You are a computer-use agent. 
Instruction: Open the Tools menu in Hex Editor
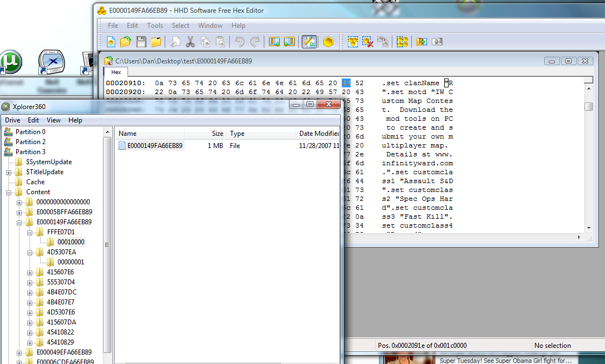tap(155, 26)
